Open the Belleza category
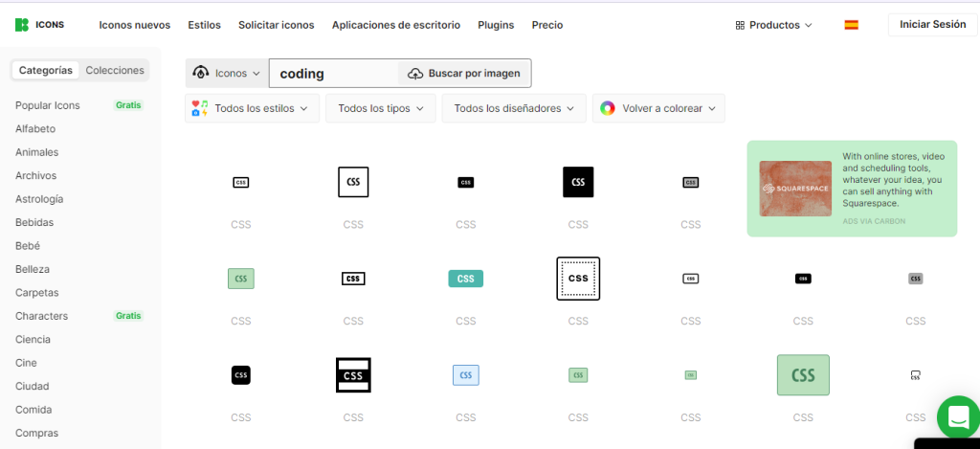Image resolution: width=980 pixels, height=449 pixels. click(33, 269)
